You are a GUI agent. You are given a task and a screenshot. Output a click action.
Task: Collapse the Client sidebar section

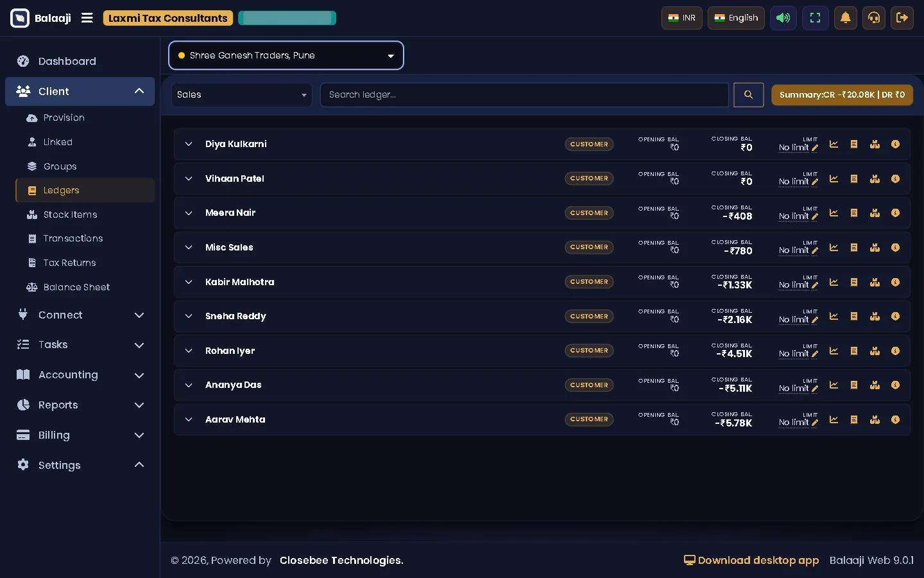point(80,91)
